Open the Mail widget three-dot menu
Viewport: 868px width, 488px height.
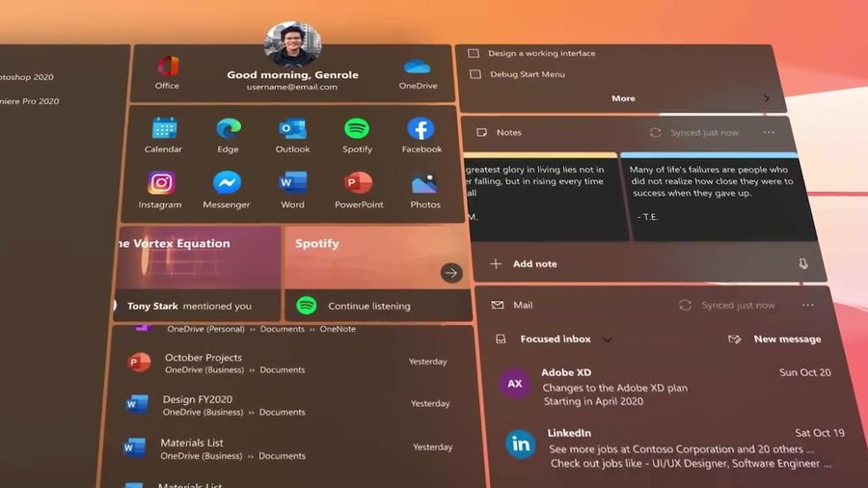(x=807, y=306)
